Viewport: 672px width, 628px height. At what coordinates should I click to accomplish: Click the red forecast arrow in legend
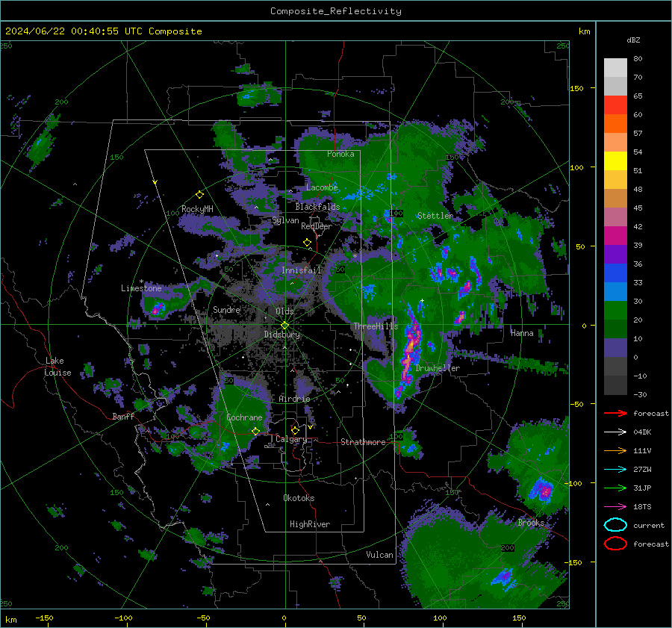(615, 413)
